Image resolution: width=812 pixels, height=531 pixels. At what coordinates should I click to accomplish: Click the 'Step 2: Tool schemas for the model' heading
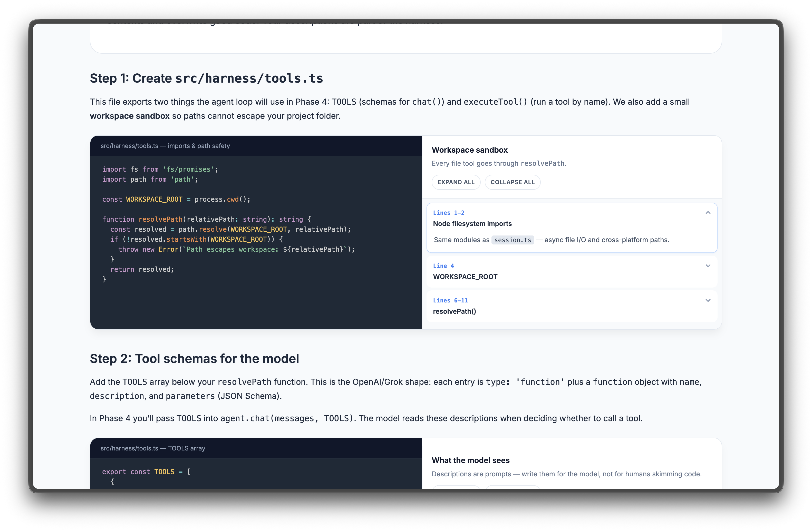195,359
